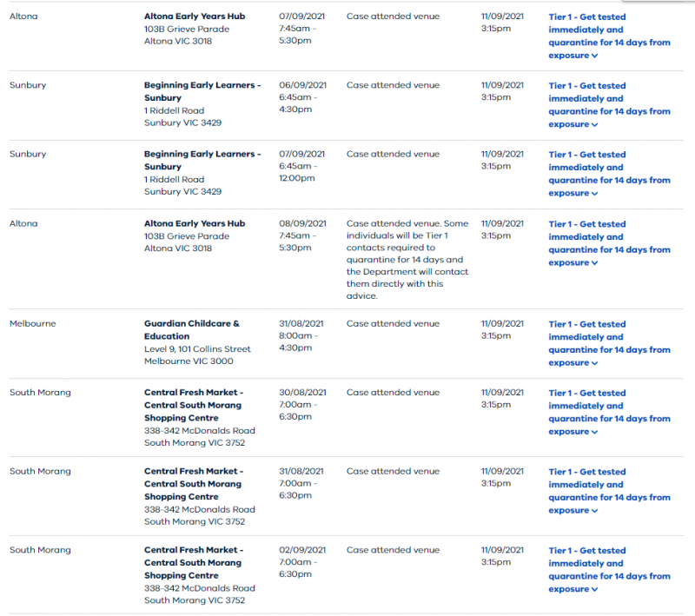Expand Tier 1 advice for South Morang 02/09/2021 row
695x616 pixels.
(609, 569)
